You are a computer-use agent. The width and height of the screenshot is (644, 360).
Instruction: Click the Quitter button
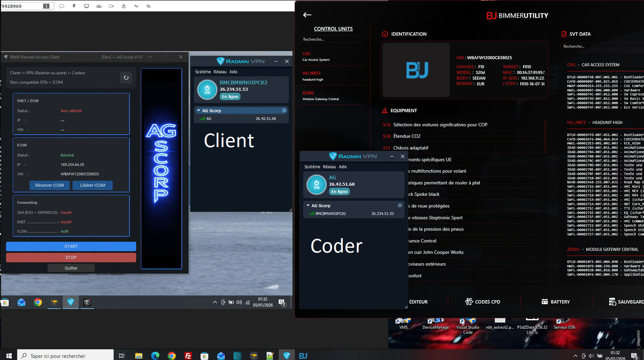(x=71, y=268)
